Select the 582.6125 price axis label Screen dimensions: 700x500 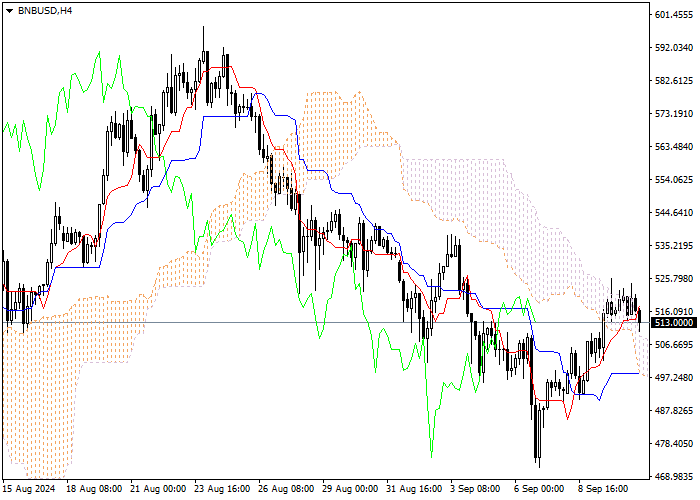click(674, 81)
